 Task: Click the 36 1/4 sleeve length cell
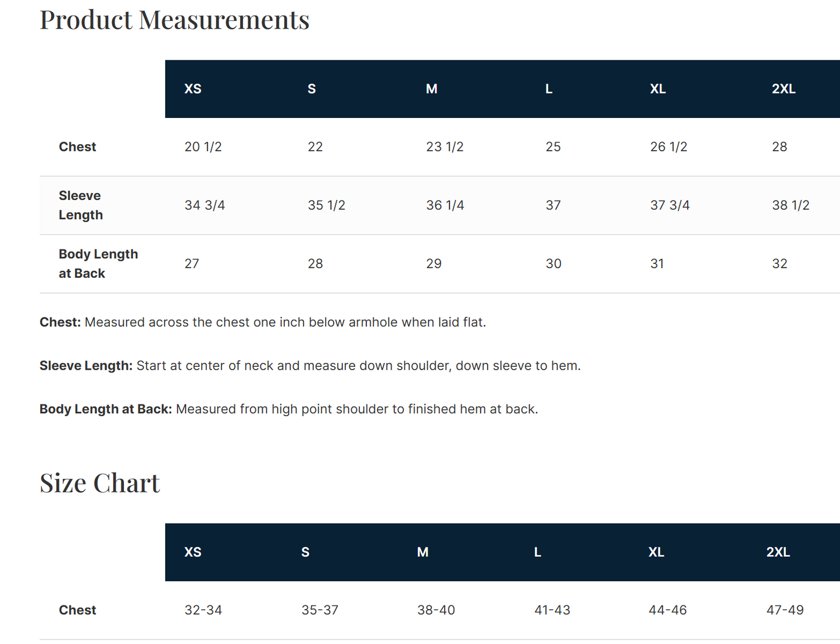[445, 205]
